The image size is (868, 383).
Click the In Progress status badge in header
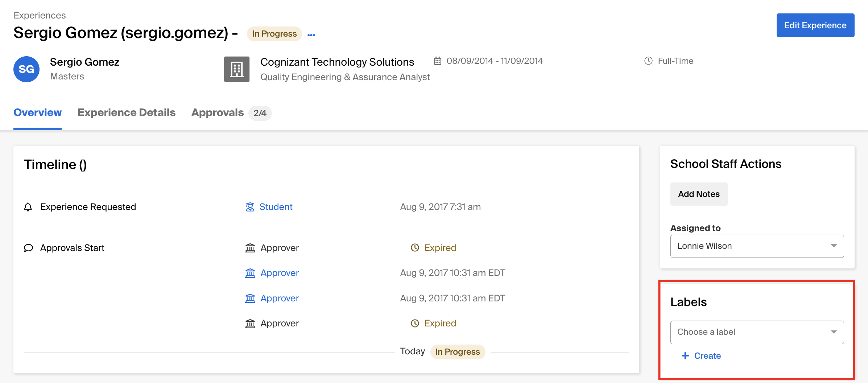pos(274,34)
